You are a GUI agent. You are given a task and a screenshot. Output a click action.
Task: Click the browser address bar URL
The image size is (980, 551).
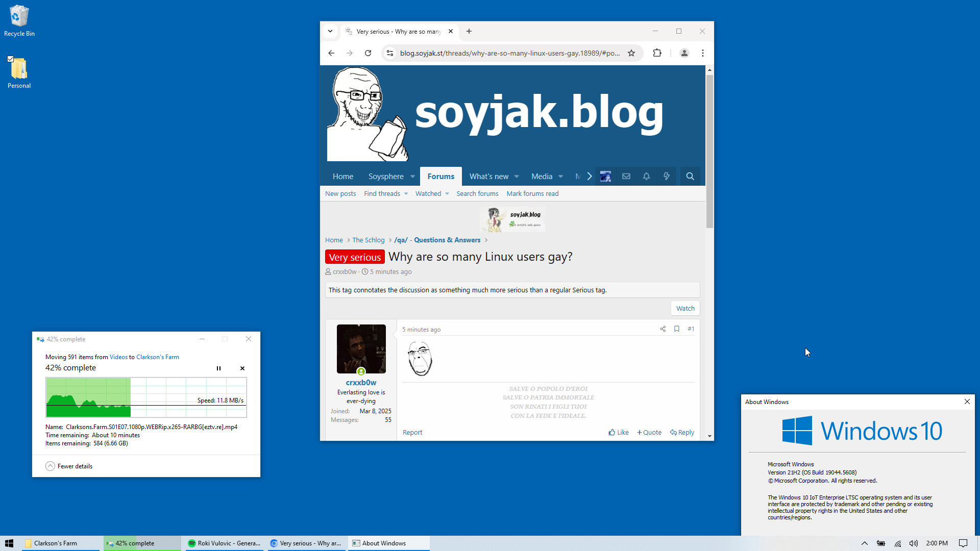pyautogui.click(x=510, y=53)
